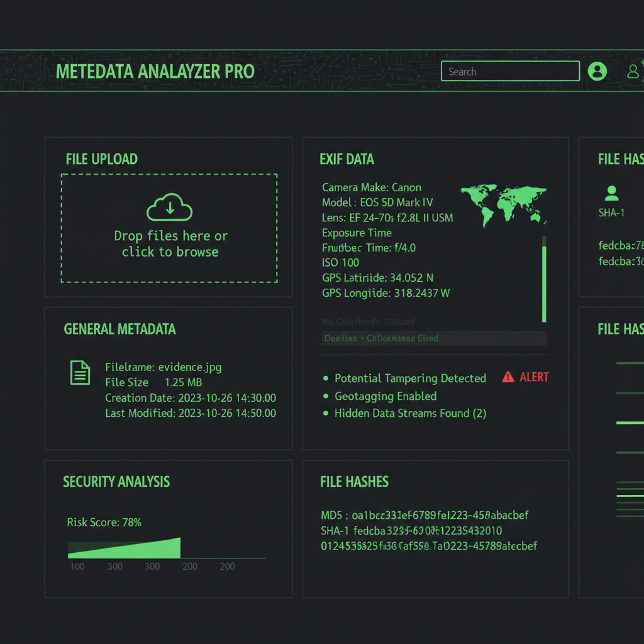This screenshot has height=644, width=644.
Task: Select the Geotagging Enabled item
Action: (x=385, y=396)
